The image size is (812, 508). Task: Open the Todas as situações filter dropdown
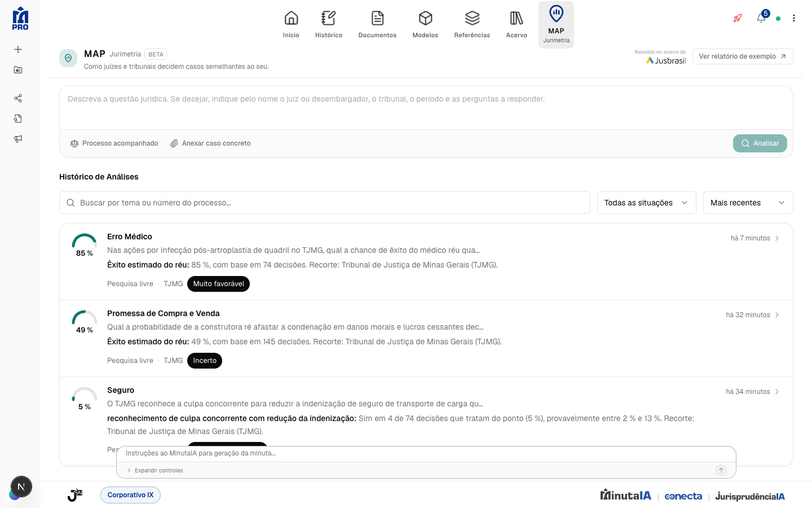(647, 203)
